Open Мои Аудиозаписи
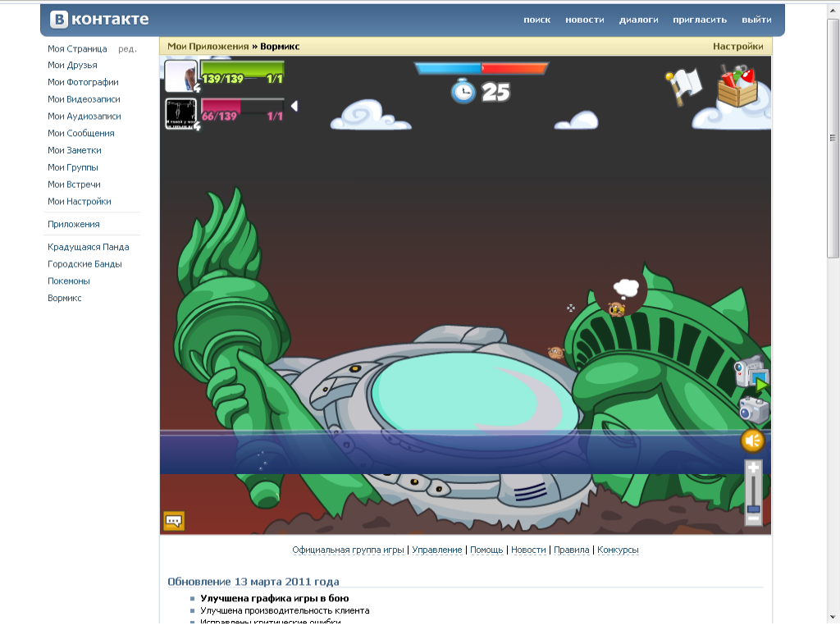The width and height of the screenshot is (840, 630). [84, 116]
